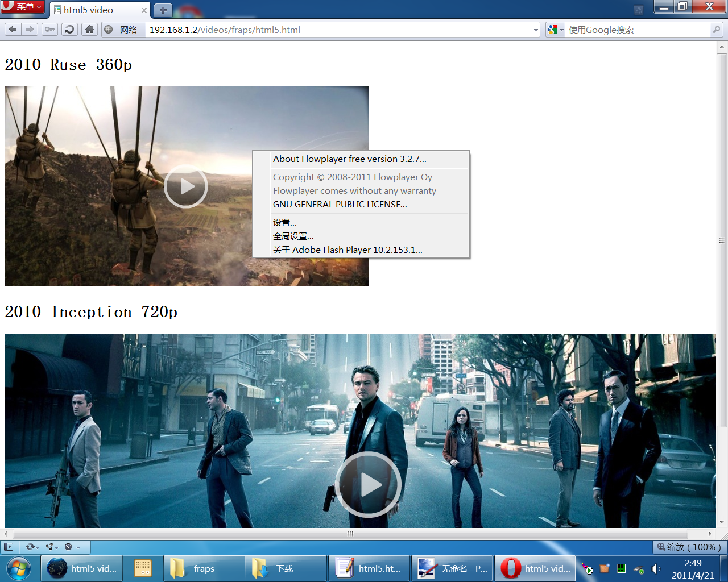The image size is (728, 582).
Task: Open the Opera Unite dropdown
Action: pos(52,547)
